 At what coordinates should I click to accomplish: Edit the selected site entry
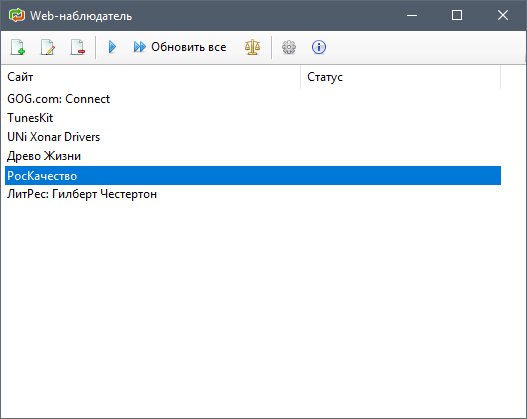47,47
